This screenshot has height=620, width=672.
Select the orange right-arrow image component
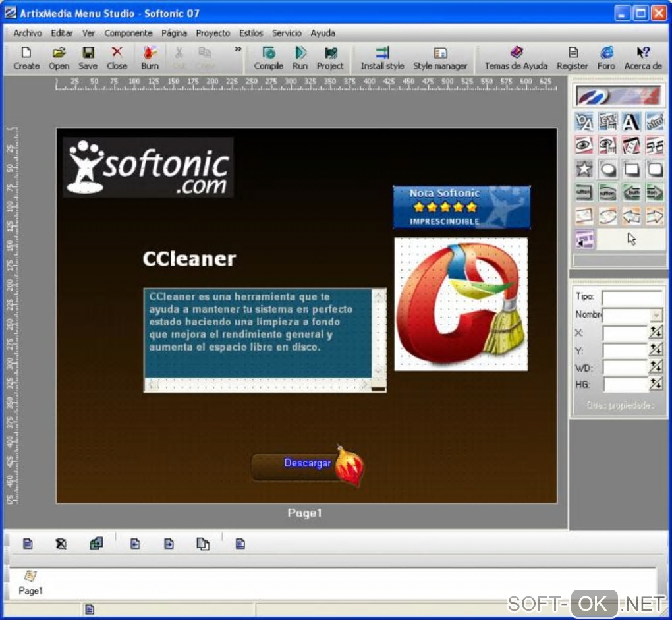[654, 215]
